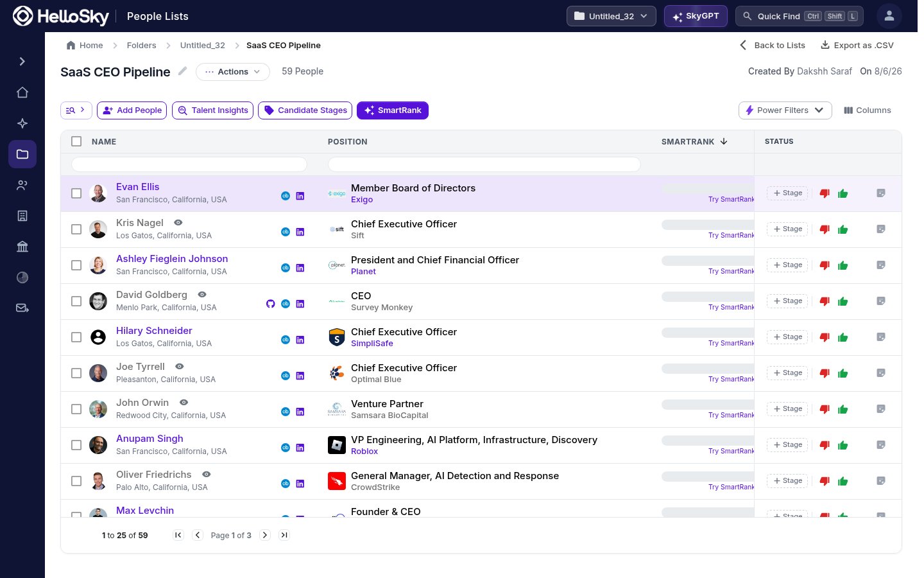The width and height of the screenshot is (924, 578).
Task: Add a Stage for Joe Tyrrell
Action: (x=787, y=373)
